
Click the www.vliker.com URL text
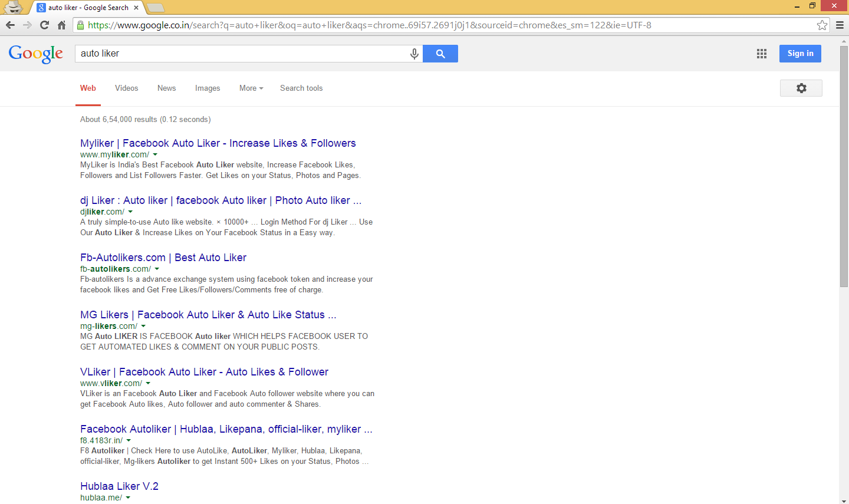[x=111, y=384]
